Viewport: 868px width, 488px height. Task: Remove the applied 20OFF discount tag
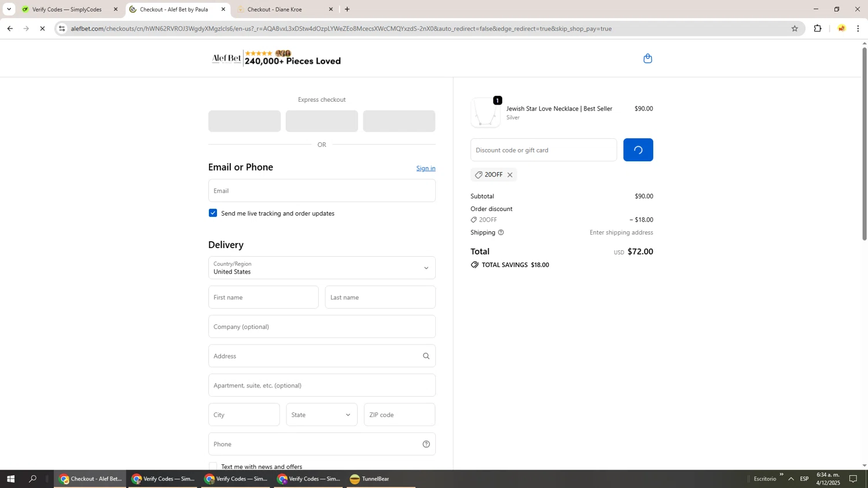pyautogui.click(x=510, y=175)
